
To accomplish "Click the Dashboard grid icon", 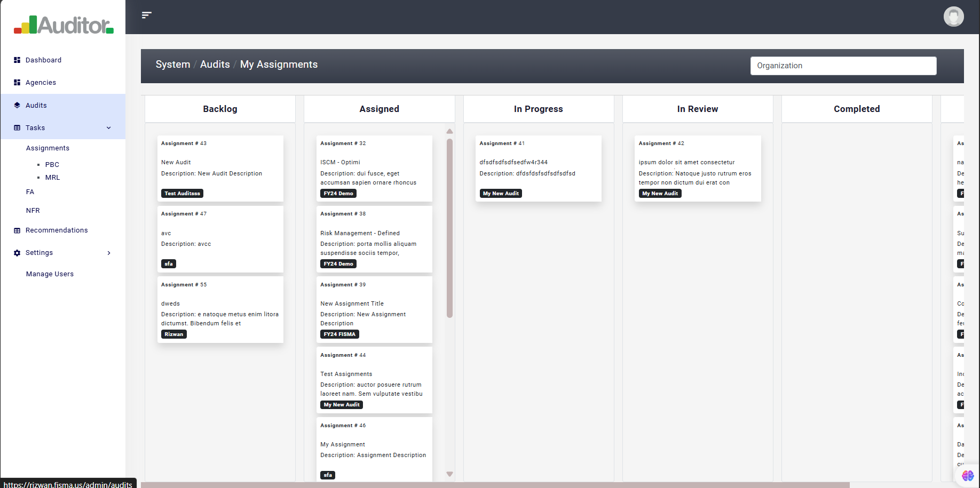I will click(17, 60).
